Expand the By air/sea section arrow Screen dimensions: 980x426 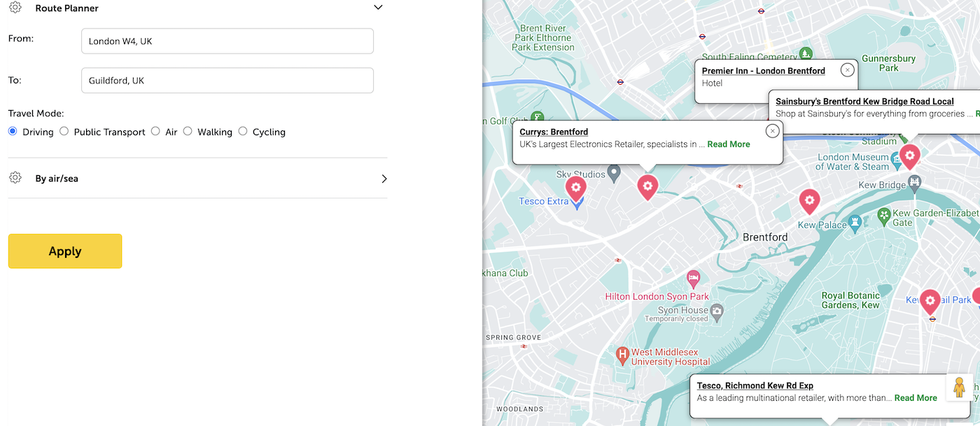tap(384, 179)
